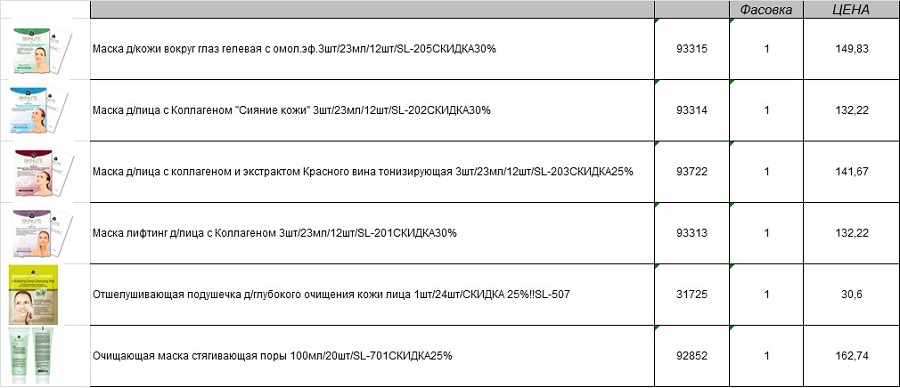Click the Маска лифтинг SL-201 name cell

coord(372,233)
